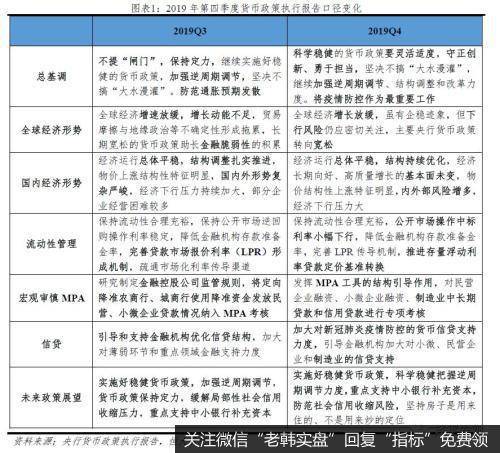Click the 2019Q4 全球经济形势 cell text
This screenshot has height=453, width=500.
point(384,130)
